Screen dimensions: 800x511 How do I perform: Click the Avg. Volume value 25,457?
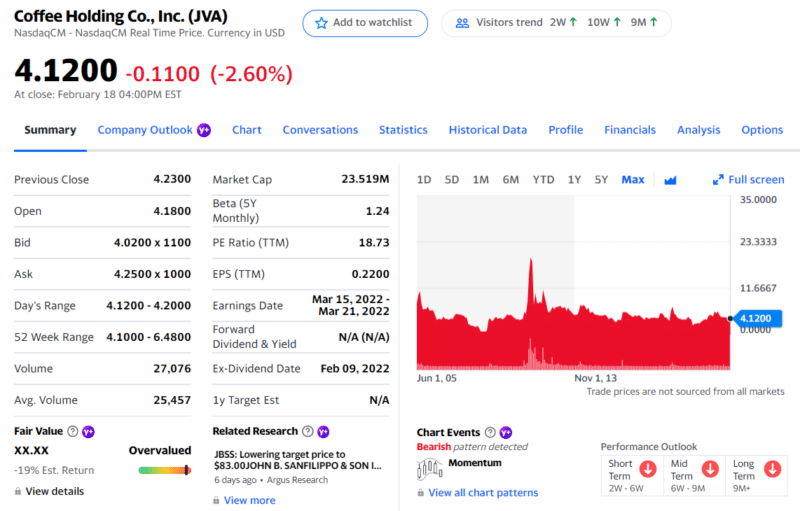(x=172, y=400)
